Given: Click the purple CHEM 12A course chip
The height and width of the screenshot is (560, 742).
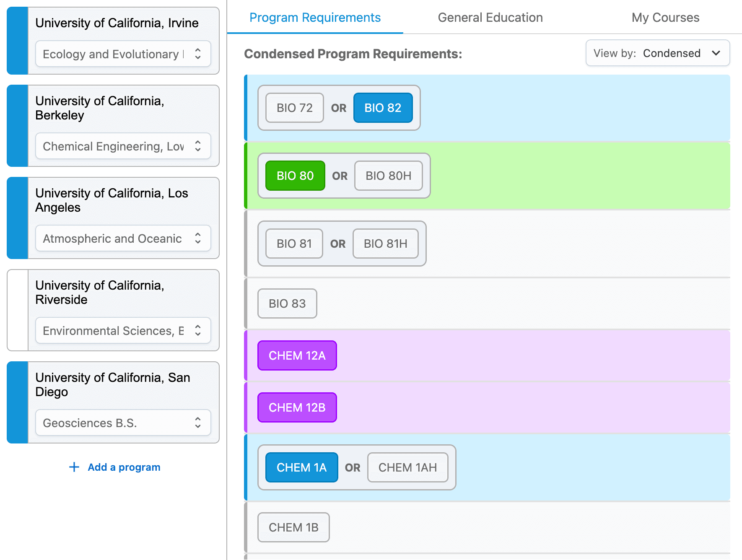Looking at the screenshot, I should 297,355.
